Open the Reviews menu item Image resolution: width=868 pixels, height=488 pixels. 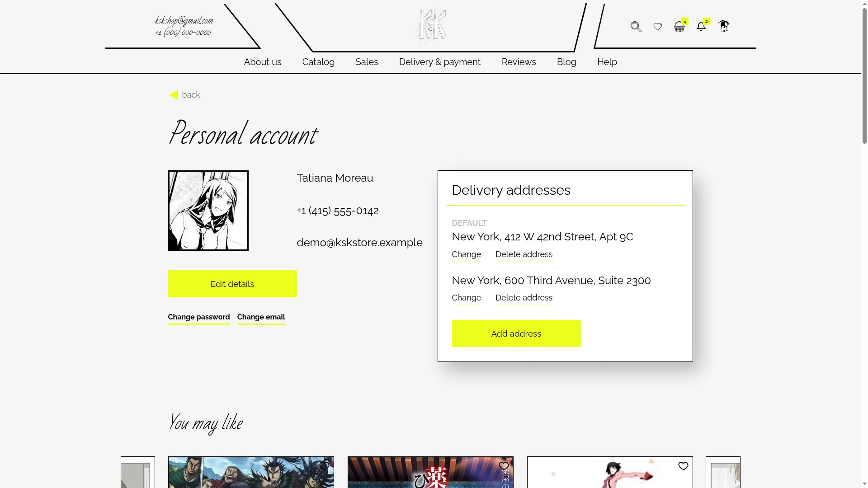[x=519, y=62]
